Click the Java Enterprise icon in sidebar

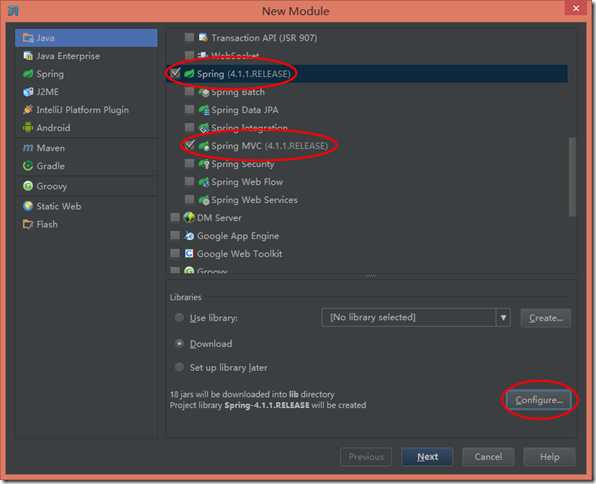[x=28, y=56]
